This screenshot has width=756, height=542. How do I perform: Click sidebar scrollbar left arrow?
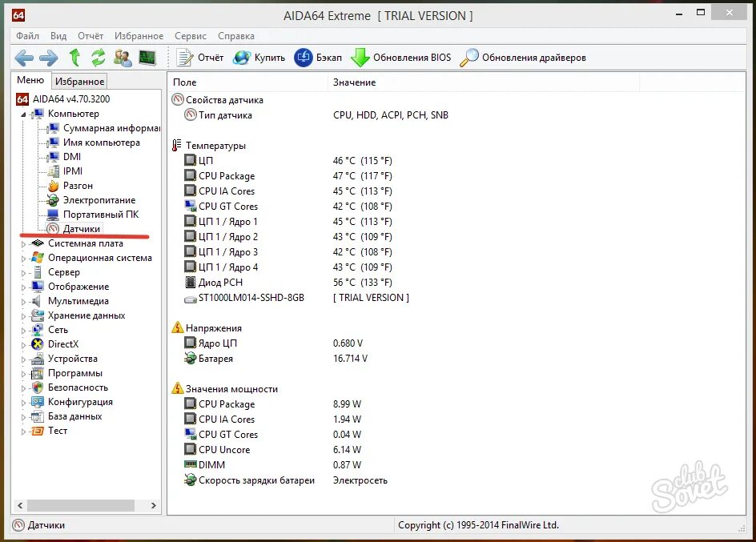tap(20, 505)
